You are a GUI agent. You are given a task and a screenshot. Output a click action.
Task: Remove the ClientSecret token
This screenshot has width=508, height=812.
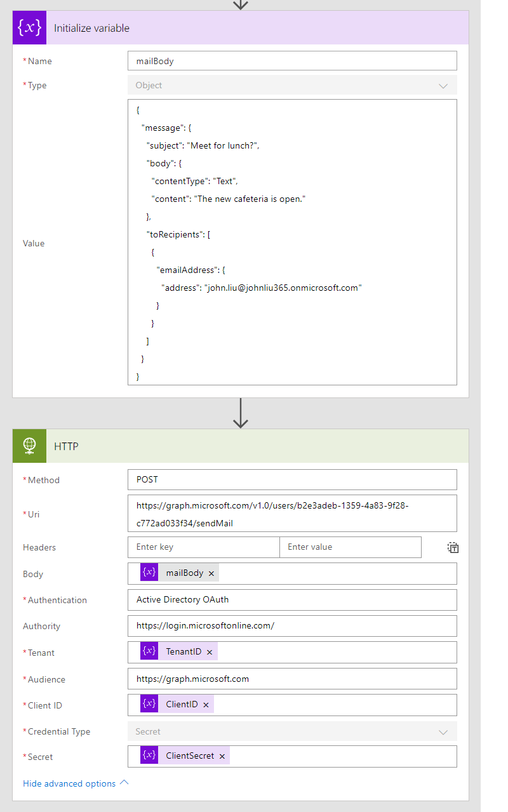222,756
